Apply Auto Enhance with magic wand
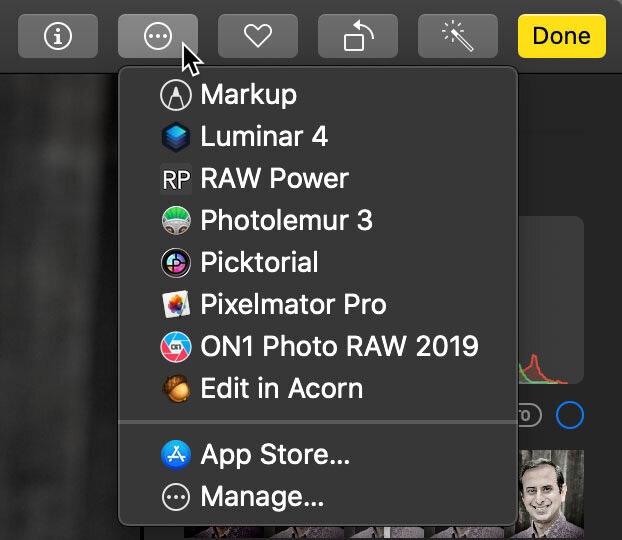 (x=458, y=36)
